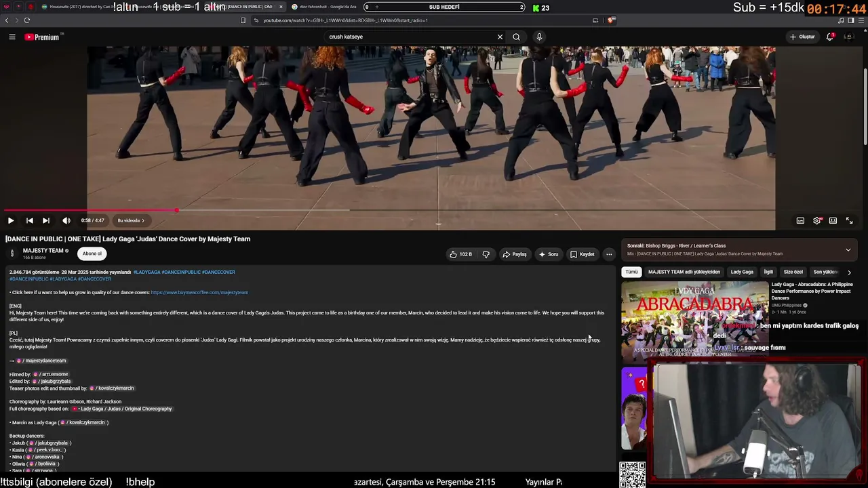
Task: Open YouTube notifications bell
Action: [830, 37]
